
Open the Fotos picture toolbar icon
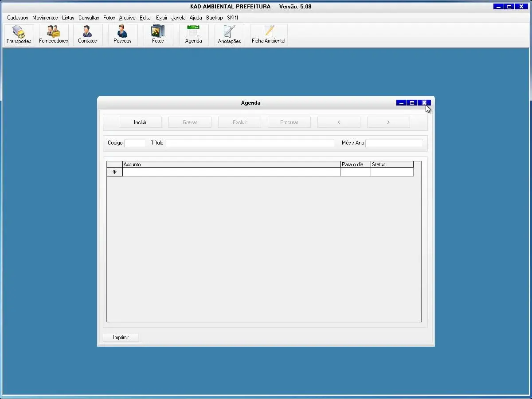point(158,35)
